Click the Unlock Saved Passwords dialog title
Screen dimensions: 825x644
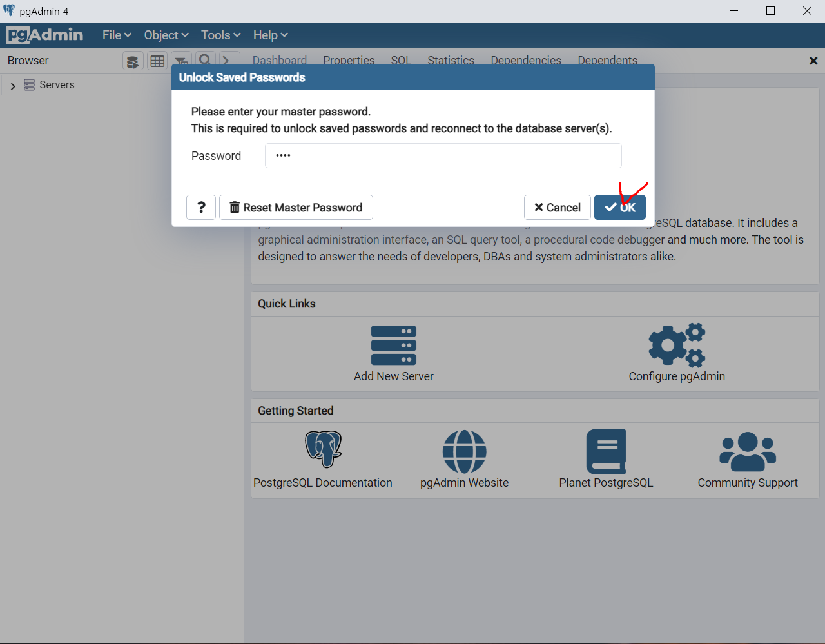(242, 77)
